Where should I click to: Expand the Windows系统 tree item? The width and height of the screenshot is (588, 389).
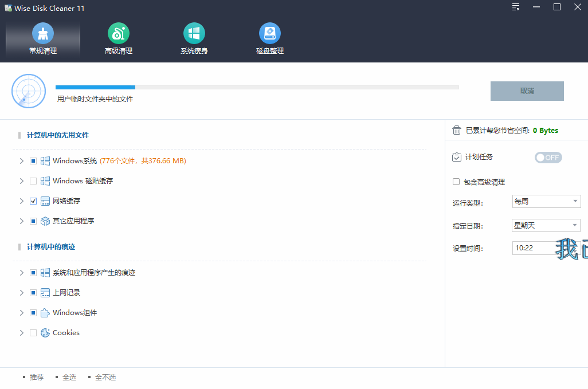click(21, 161)
